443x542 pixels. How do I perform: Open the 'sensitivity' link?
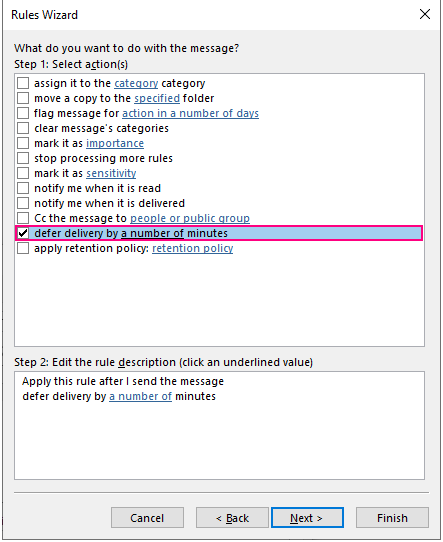[111, 173]
